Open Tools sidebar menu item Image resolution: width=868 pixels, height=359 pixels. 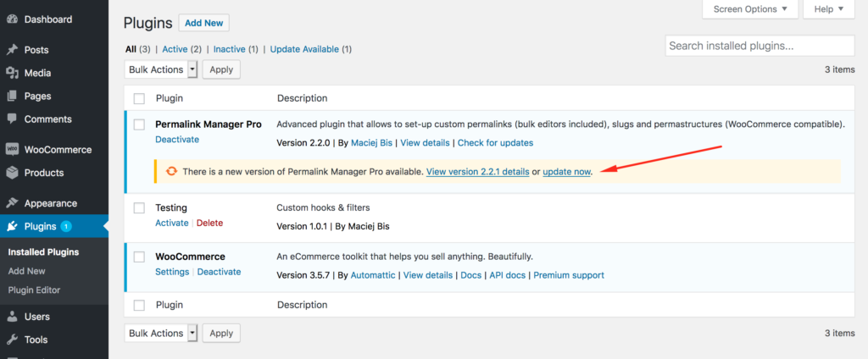[36, 340]
